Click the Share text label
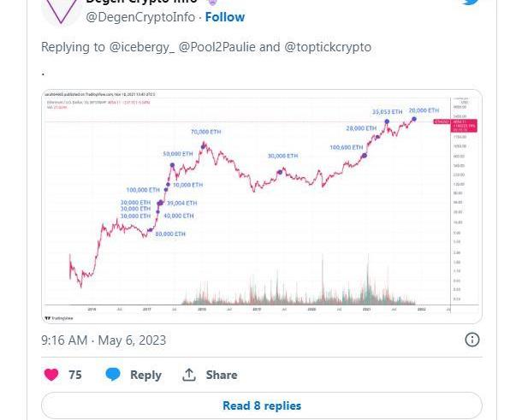The image size is (510, 420). coord(222,375)
